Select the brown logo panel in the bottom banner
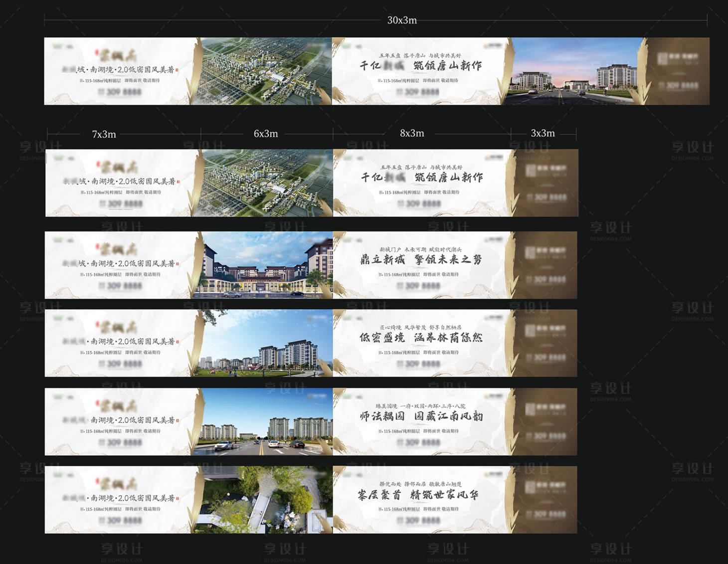 tap(546, 500)
